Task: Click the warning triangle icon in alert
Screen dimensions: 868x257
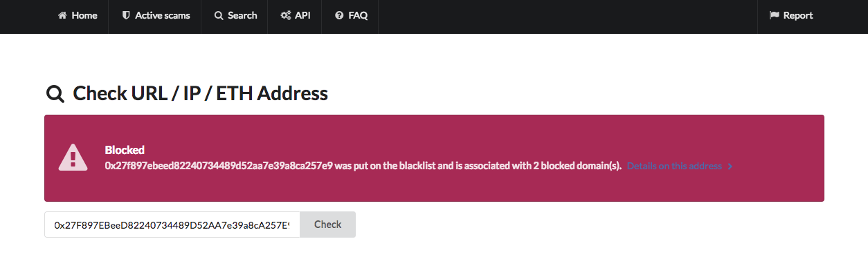Action: (x=72, y=158)
